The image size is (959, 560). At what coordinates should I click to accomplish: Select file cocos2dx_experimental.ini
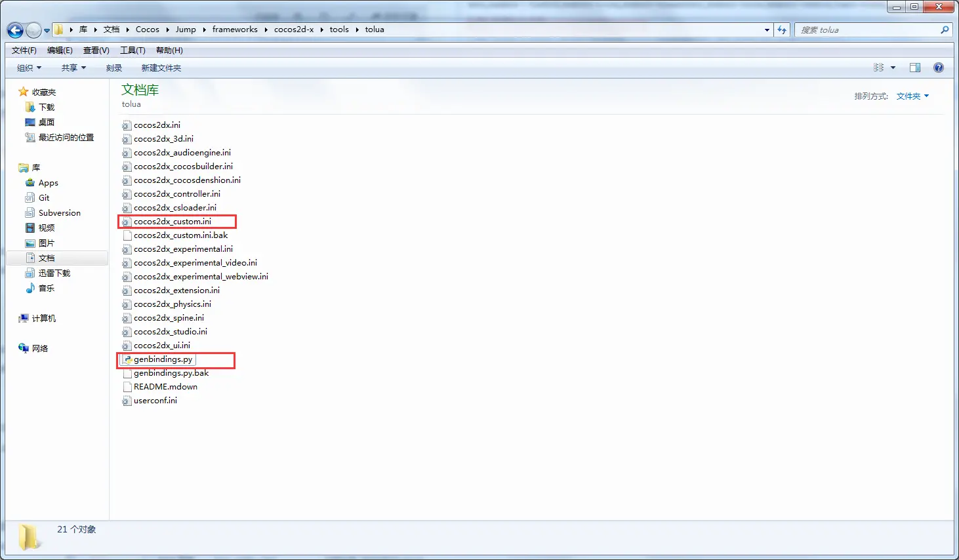point(183,249)
